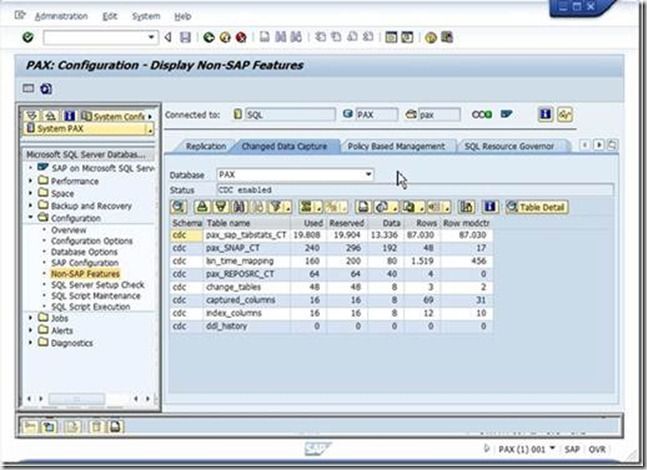The width and height of the screenshot is (647, 470).
Task: Open the Administration menu
Action: coord(61,16)
